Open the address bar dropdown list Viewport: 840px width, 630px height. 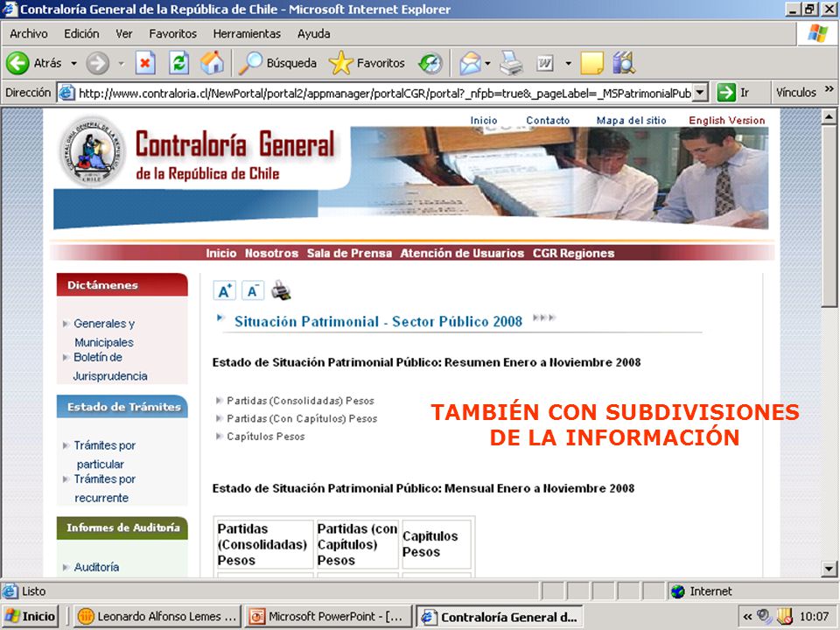click(700, 93)
